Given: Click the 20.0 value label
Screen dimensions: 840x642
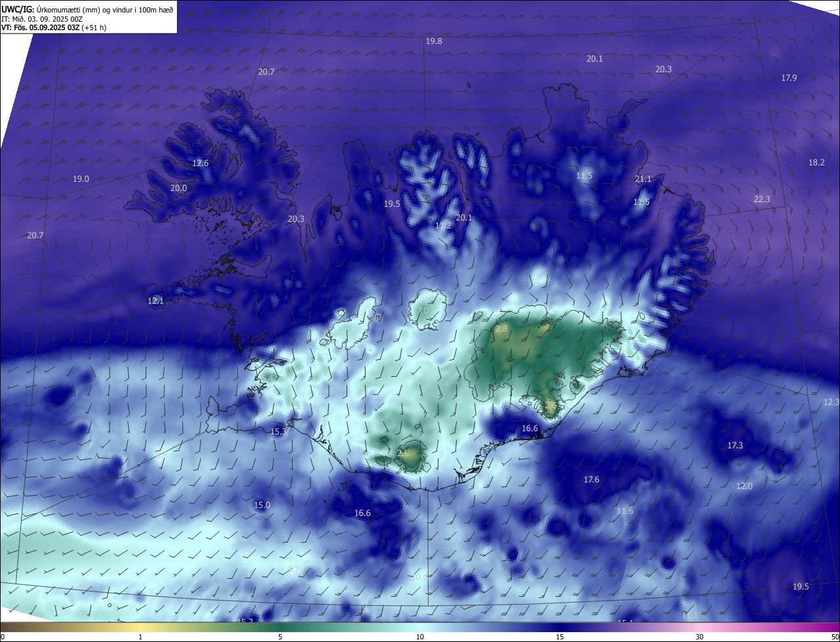Looking at the screenshot, I should pos(178,188).
